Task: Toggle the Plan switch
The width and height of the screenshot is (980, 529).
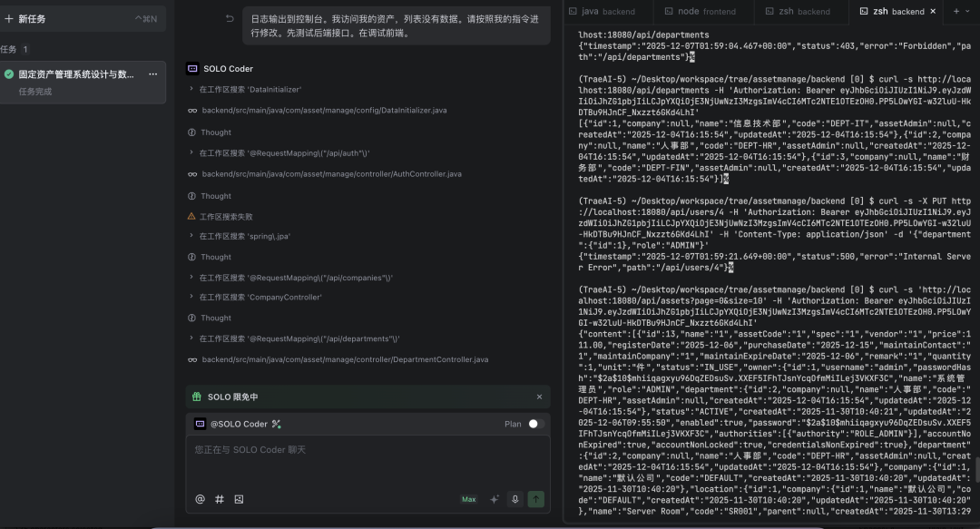Action: [x=535, y=424]
